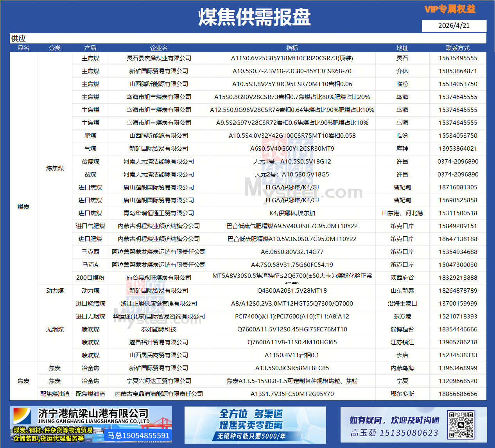The image size is (495, 448).
Task: Select the 泰如能源科技 company cell
Action: pyautogui.click(x=159, y=329)
